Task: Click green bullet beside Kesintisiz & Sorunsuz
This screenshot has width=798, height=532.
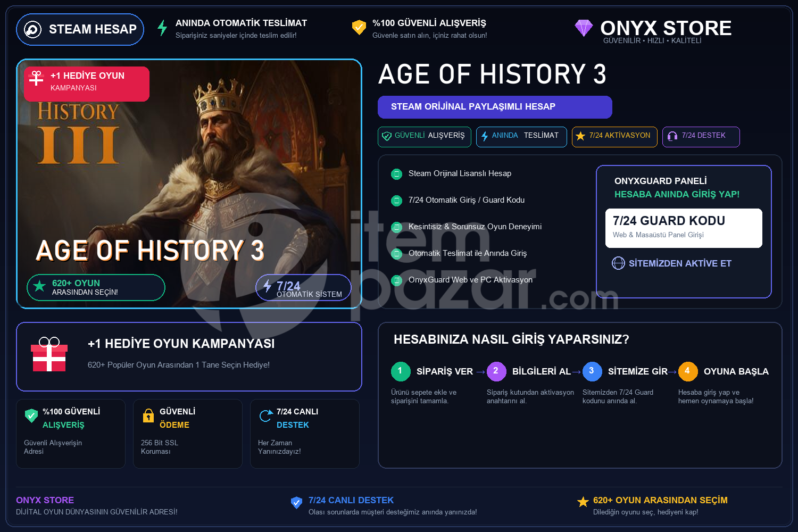Action: click(x=396, y=227)
